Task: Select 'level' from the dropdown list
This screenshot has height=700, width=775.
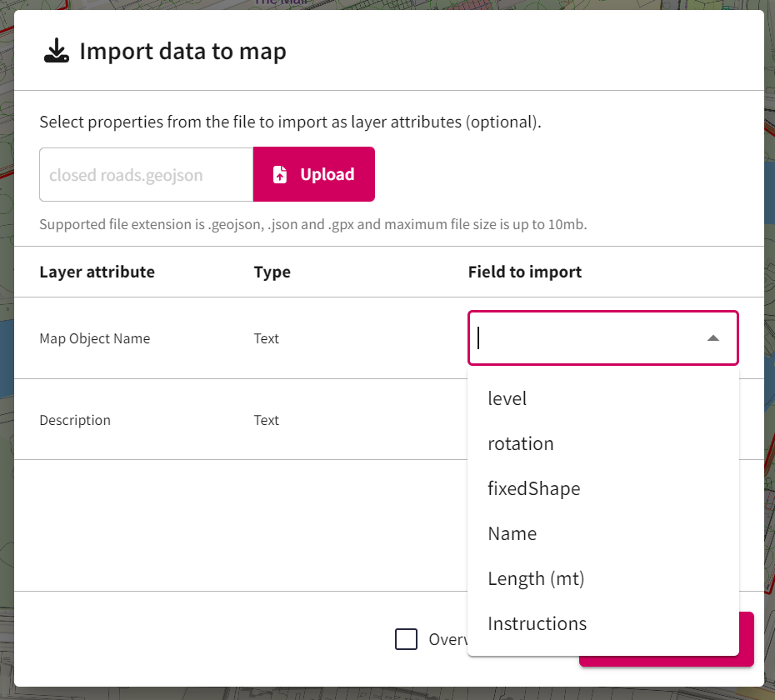Action: [x=603, y=398]
